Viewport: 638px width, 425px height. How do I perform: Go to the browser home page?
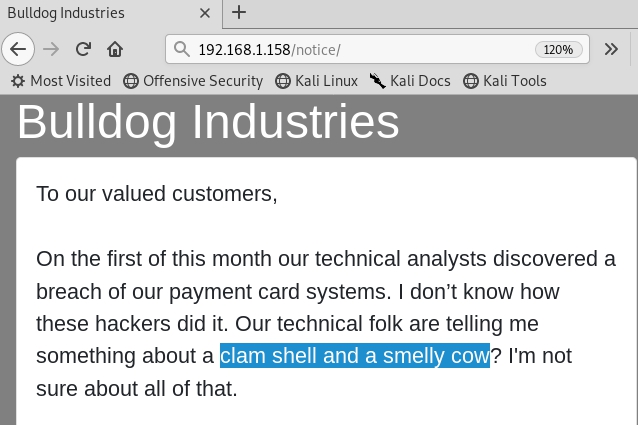coord(115,49)
